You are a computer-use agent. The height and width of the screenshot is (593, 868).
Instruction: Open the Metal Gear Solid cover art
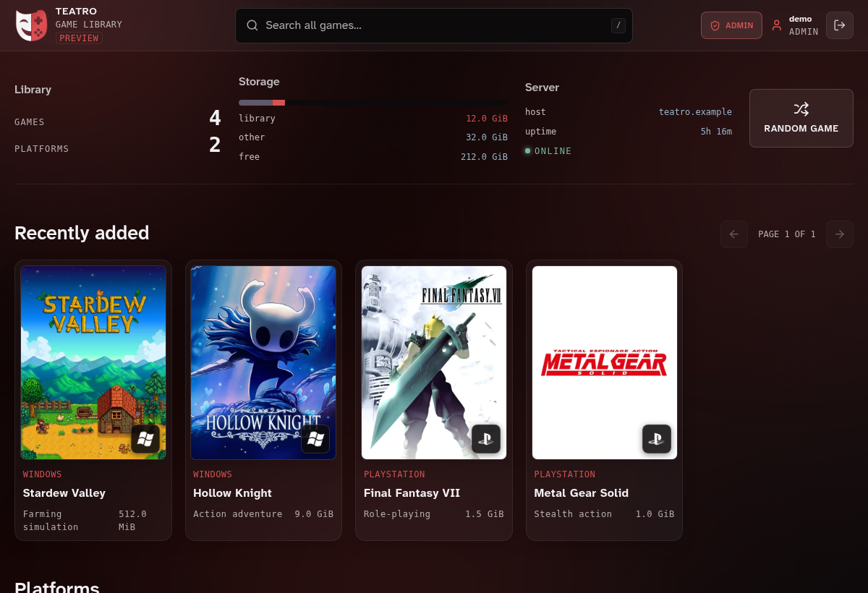click(605, 362)
